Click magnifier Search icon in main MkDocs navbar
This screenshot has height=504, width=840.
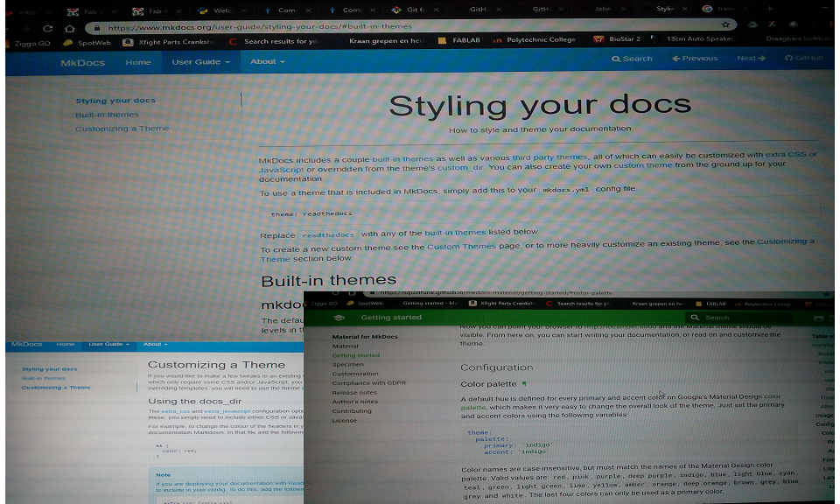coord(615,59)
